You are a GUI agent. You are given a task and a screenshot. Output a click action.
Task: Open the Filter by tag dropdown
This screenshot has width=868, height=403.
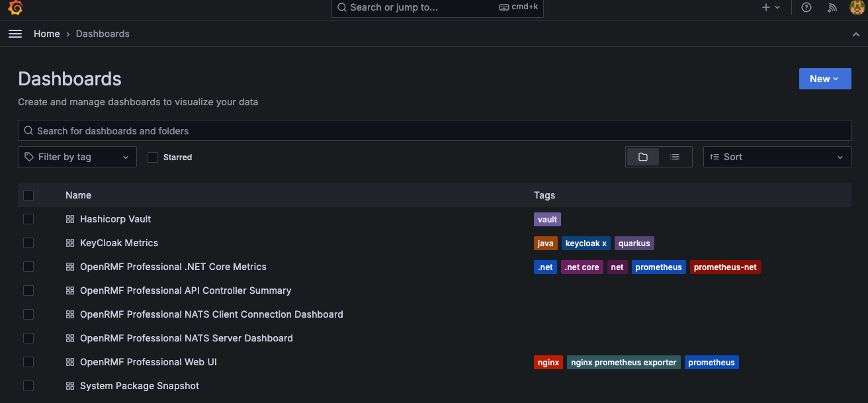77,157
